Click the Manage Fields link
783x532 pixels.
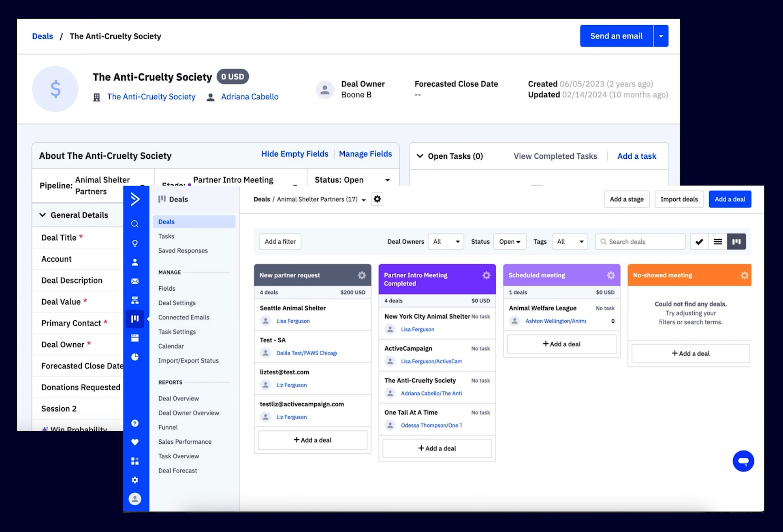[365, 154]
